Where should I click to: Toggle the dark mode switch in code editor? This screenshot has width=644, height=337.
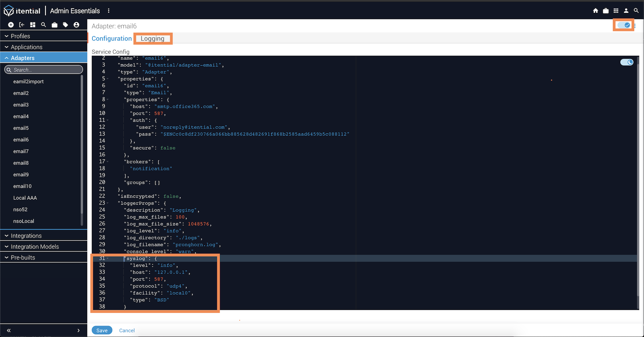(627, 62)
